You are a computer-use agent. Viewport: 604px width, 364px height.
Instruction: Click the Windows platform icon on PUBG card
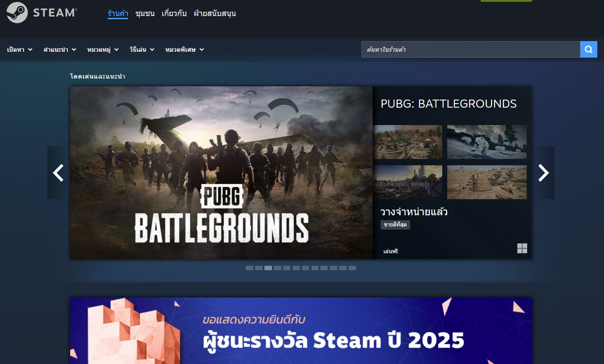522,248
